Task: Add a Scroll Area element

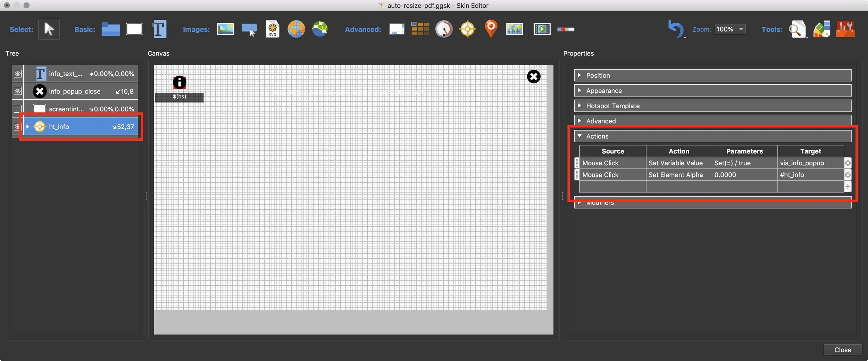Action: (x=397, y=29)
